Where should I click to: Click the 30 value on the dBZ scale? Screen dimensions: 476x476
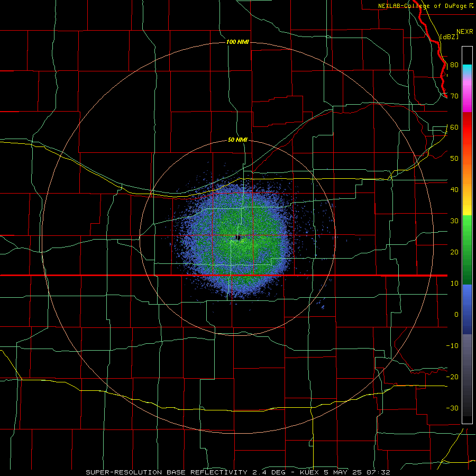point(454,221)
